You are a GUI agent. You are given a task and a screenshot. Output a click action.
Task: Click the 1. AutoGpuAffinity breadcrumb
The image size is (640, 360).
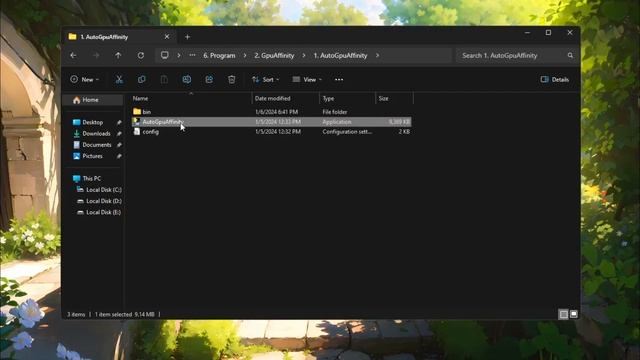[x=340, y=56]
